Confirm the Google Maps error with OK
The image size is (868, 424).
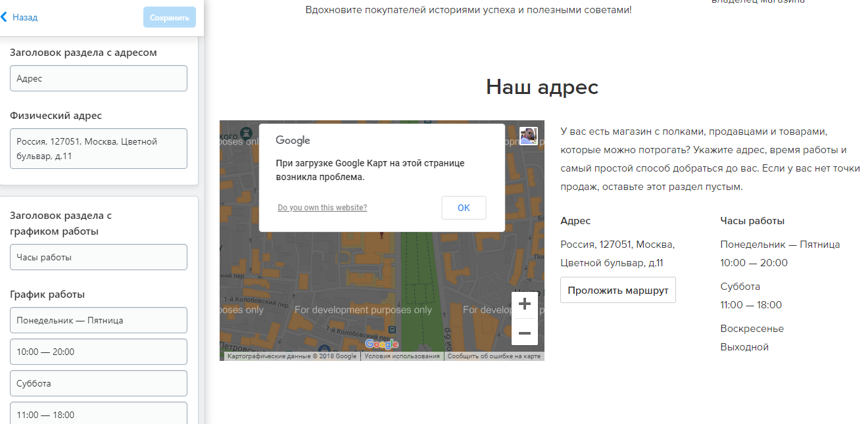[464, 208]
